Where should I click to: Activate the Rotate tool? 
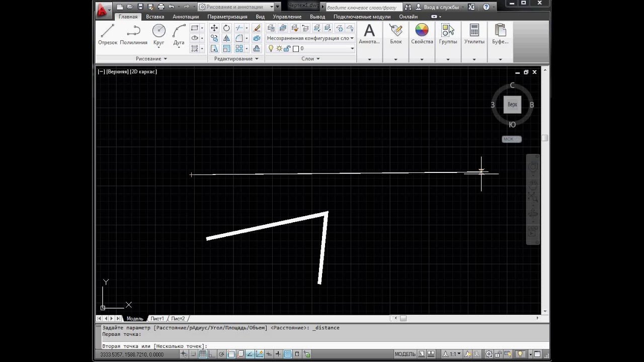point(226,28)
